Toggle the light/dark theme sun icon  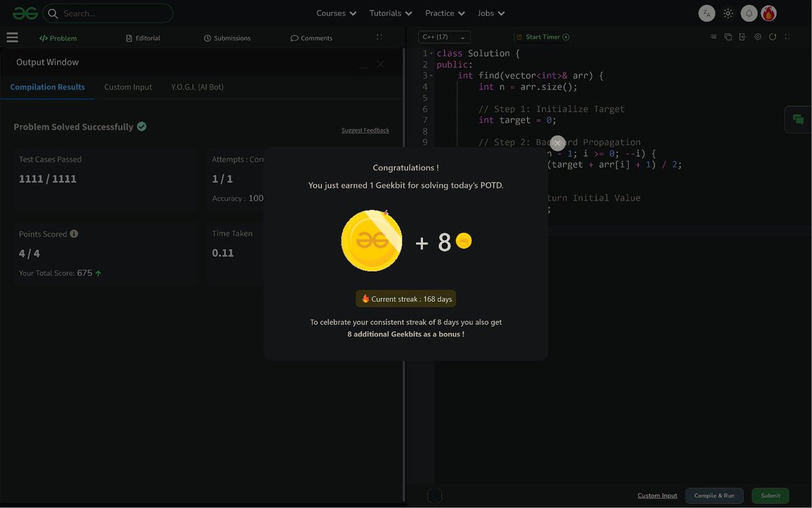click(728, 13)
